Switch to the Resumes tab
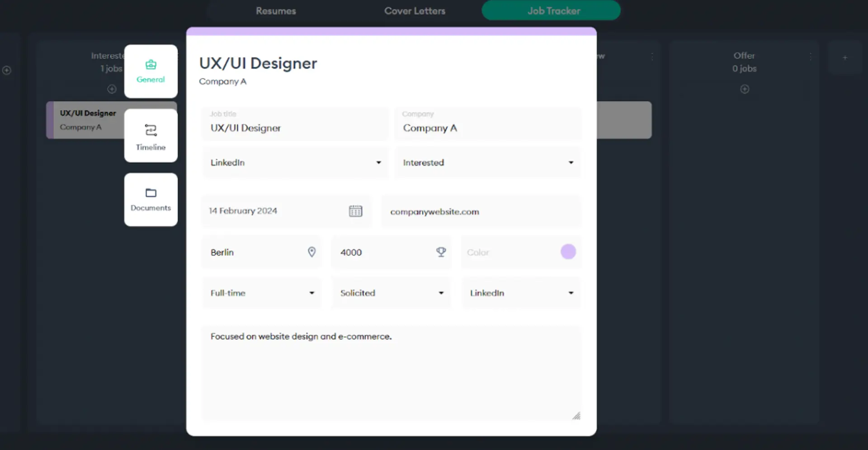 point(276,11)
